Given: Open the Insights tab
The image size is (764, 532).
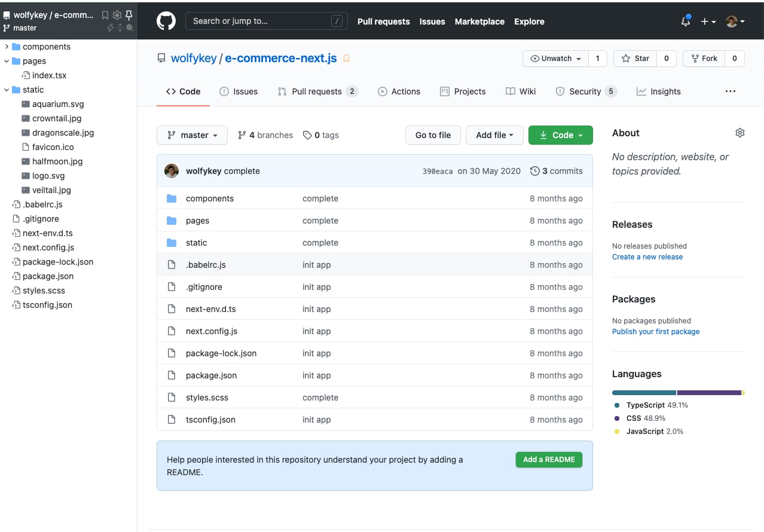Looking at the screenshot, I should 659,91.
